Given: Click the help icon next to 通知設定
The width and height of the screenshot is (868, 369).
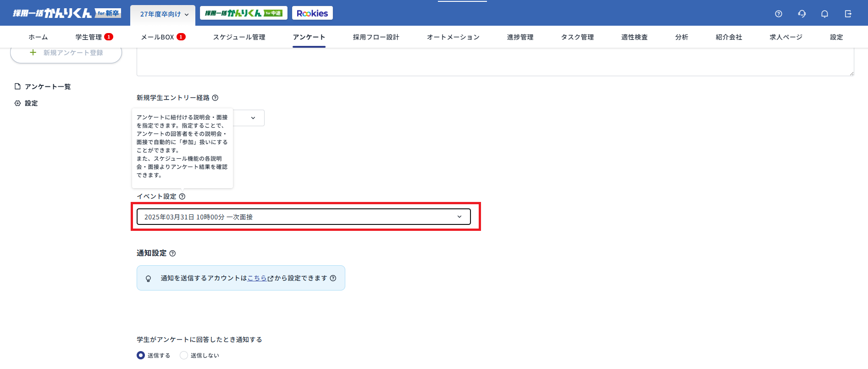Looking at the screenshot, I should 172,253.
